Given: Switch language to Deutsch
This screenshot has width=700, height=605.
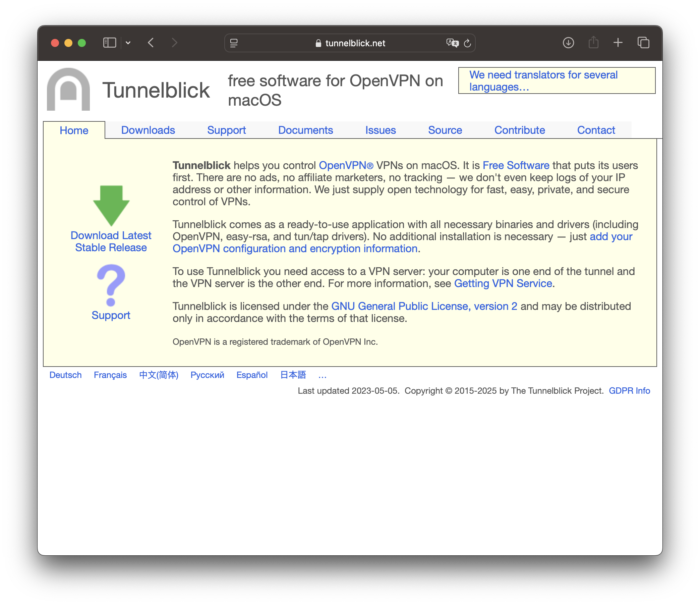Looking at the screenshot, I should pyautogui.click(x=65, y=375).
